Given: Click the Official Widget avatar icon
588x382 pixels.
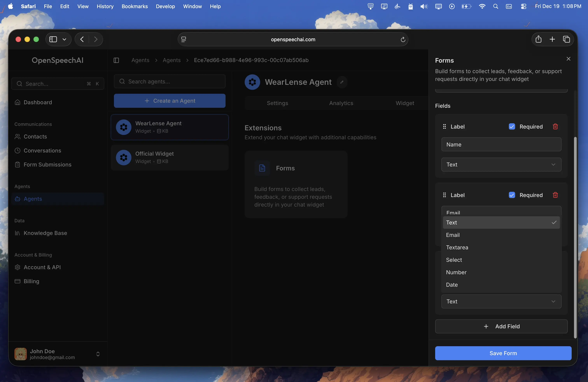Looking at the screenshot, I should [123, 158].
